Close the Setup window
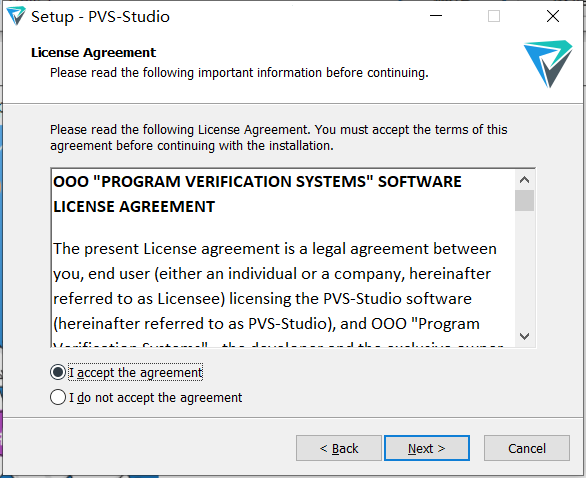This screenshot has width=586, height=478. click(x=553, y=16)
